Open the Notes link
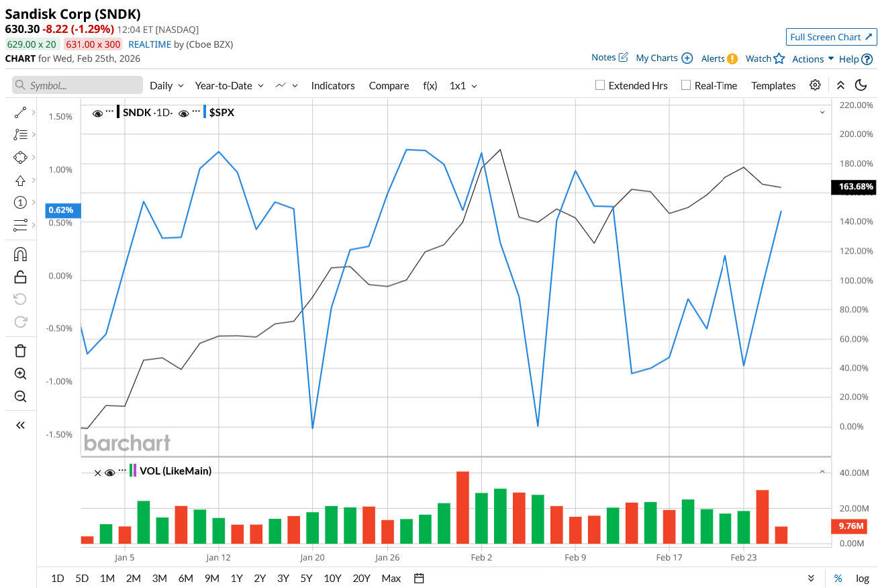The height and width of the screenshot is (588, 878). pos(609,58)
